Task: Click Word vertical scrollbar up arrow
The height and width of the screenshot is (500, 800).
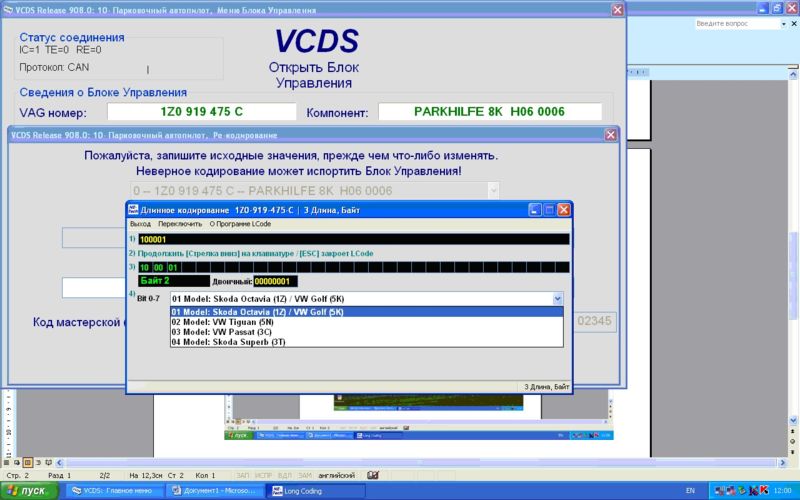Action: click(x=793, y=74)
